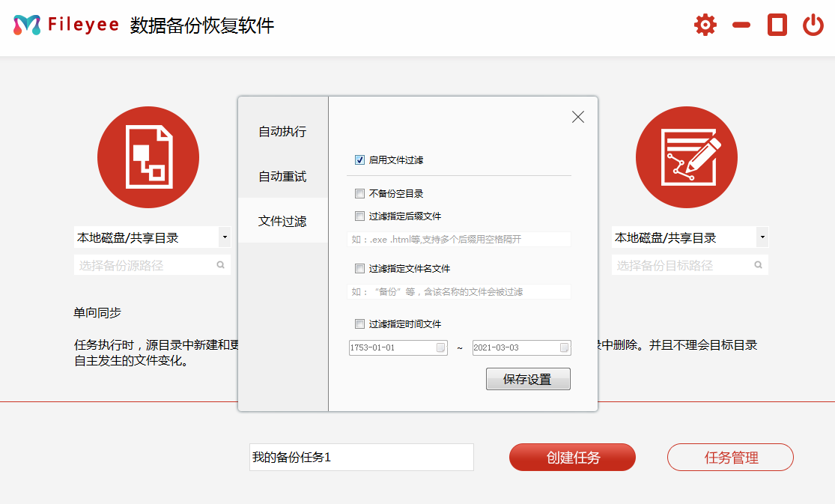Click the 保存设置 button
The width and height of the screenshot is (835, 504).
tap(528, 379)
